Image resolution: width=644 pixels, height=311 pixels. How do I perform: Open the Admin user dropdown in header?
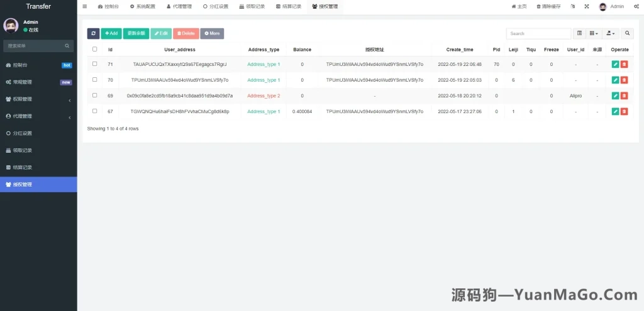(611, 6)
